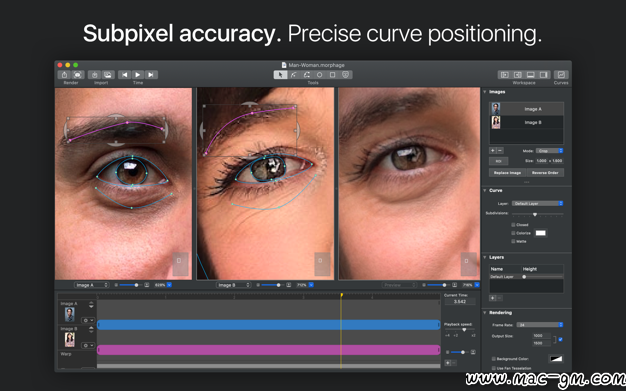
Task: Open the Import image icon
Action: [108, 75]
